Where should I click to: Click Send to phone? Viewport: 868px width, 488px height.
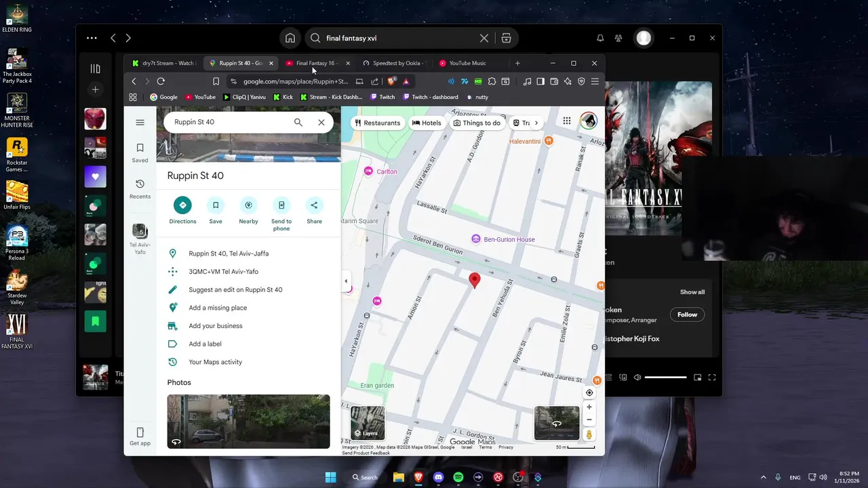281,214
